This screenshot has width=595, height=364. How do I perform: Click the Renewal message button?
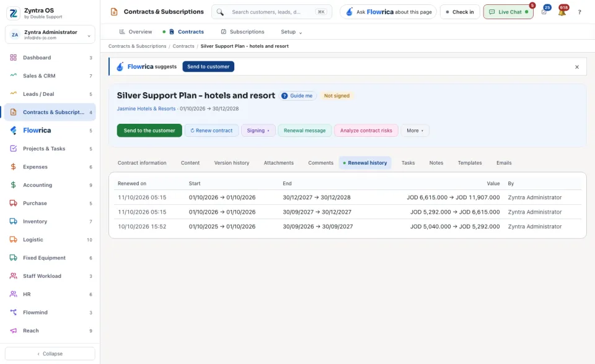[x=305, y=131]
